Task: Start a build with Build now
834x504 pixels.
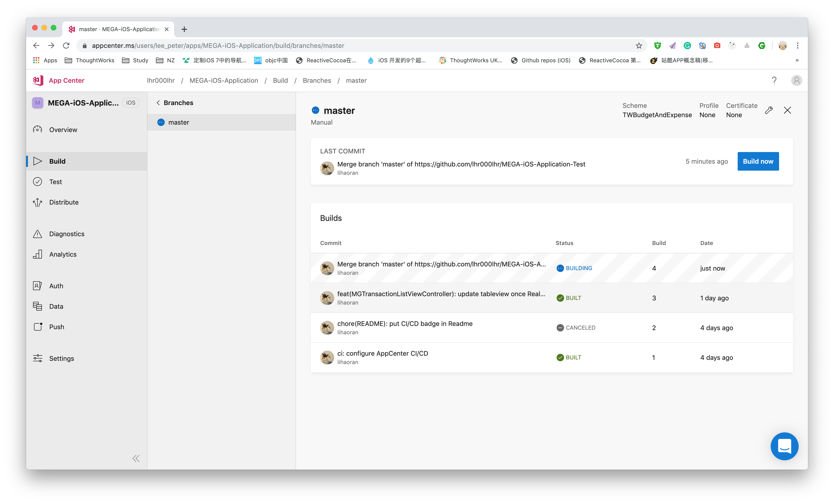Action: [x=758, y=161]
